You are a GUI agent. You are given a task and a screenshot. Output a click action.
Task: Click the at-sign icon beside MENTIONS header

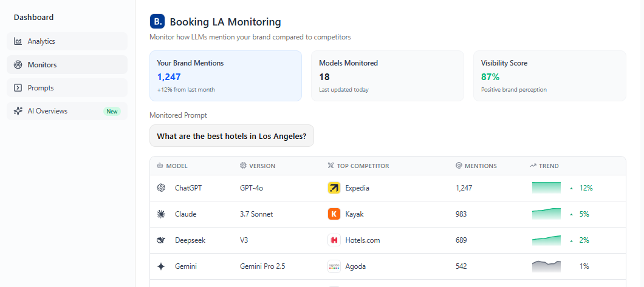coord(459,166)
